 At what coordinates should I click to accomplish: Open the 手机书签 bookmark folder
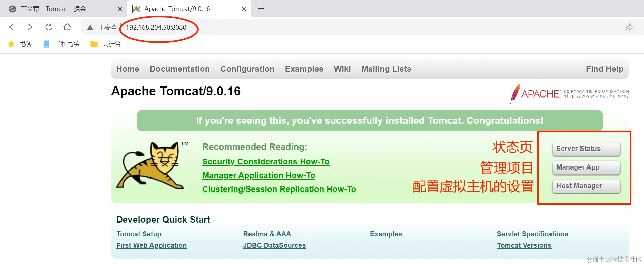pyautogui.click(x=61, y=44)
